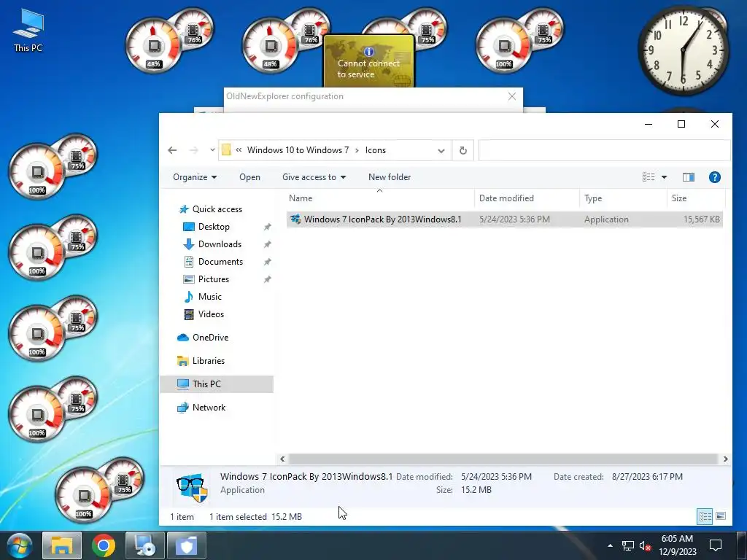Switch to details view in status bar

[705, 516]
